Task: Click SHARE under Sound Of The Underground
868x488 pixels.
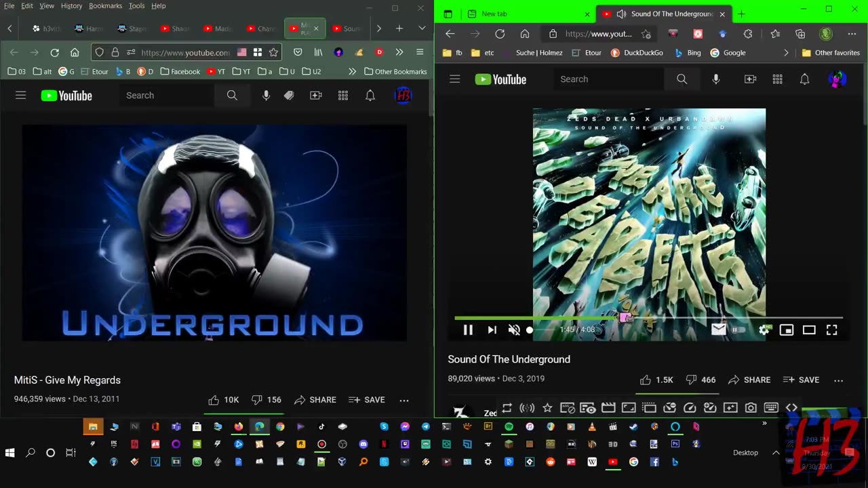Action: 749,380
